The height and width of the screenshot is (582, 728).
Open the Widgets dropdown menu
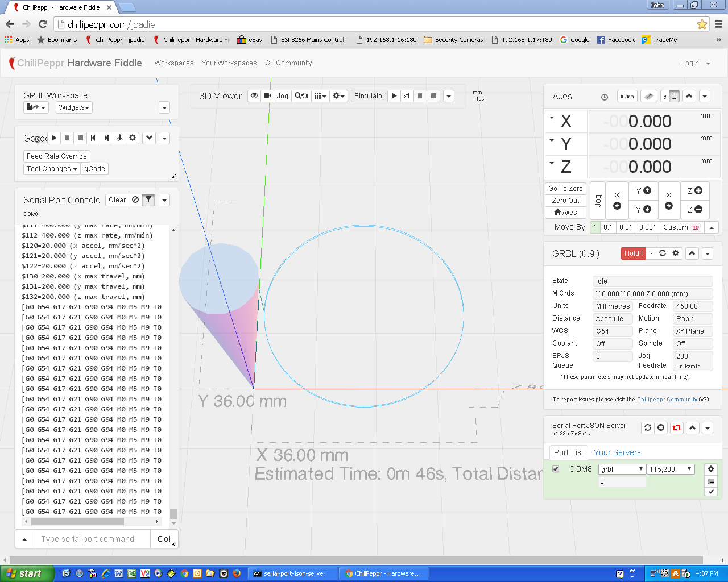point(74,107)
